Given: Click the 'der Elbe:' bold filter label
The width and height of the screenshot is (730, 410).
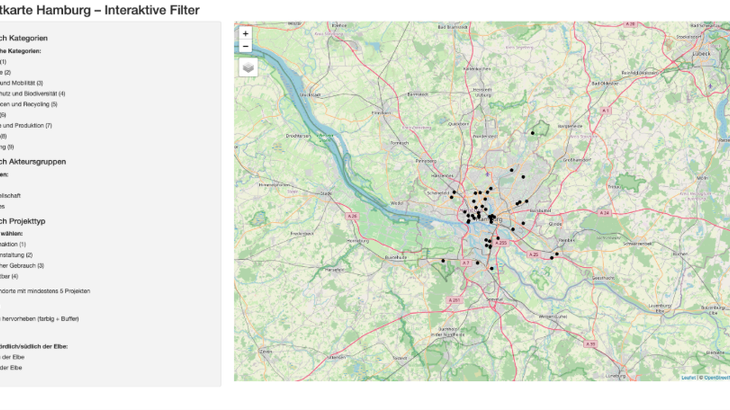Looking at the screenshot, I should (34, 347).
